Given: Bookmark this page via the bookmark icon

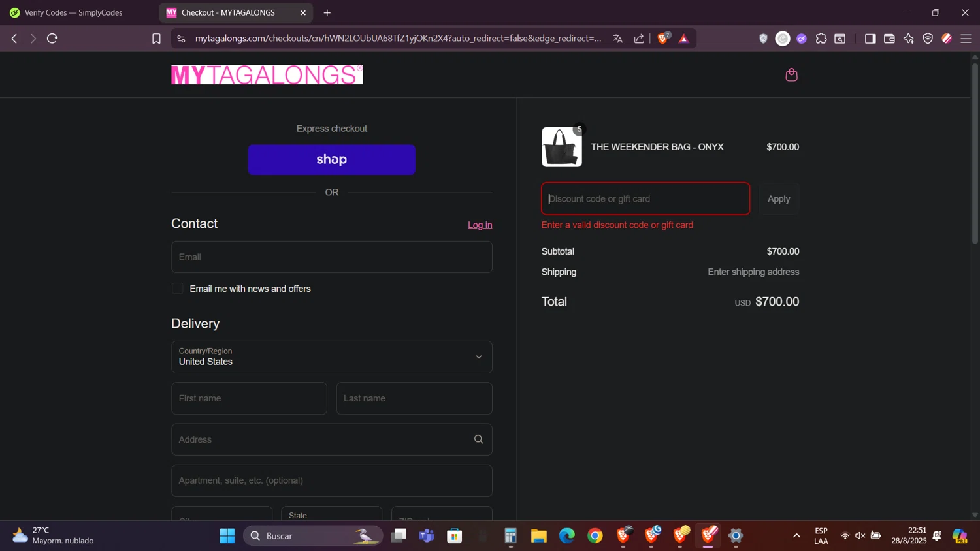Looking at the screenshot, I should coord(156,39).
